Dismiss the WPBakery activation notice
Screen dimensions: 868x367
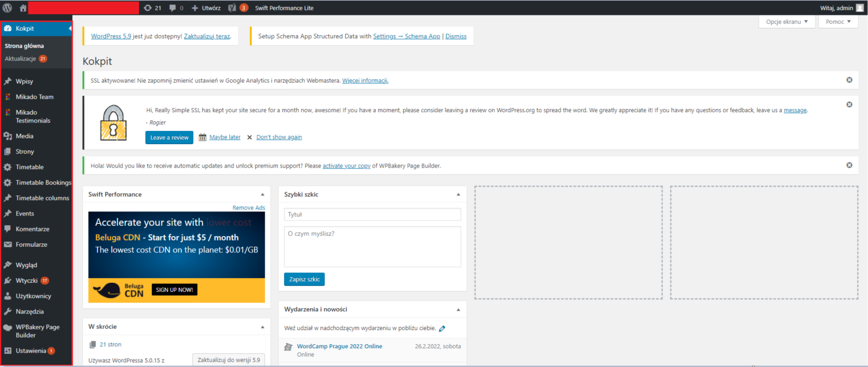[x=849, y=165]
